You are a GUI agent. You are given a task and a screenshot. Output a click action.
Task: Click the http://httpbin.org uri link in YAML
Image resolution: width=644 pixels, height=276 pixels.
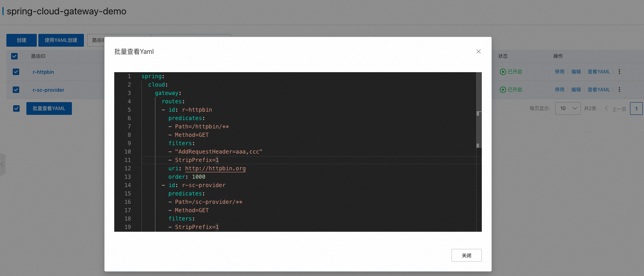215,169
